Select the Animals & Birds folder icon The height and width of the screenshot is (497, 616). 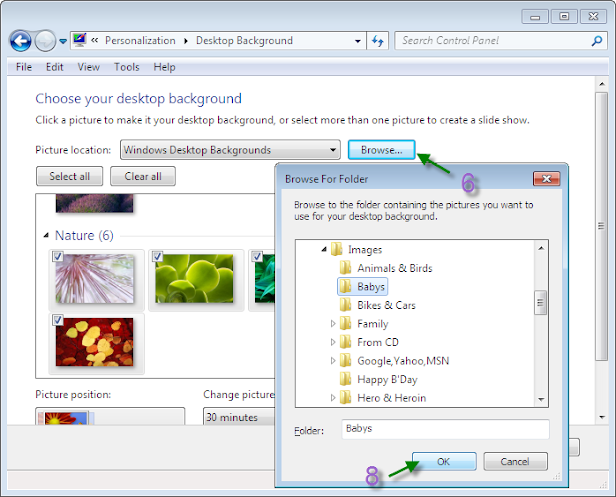coord(345,268)
